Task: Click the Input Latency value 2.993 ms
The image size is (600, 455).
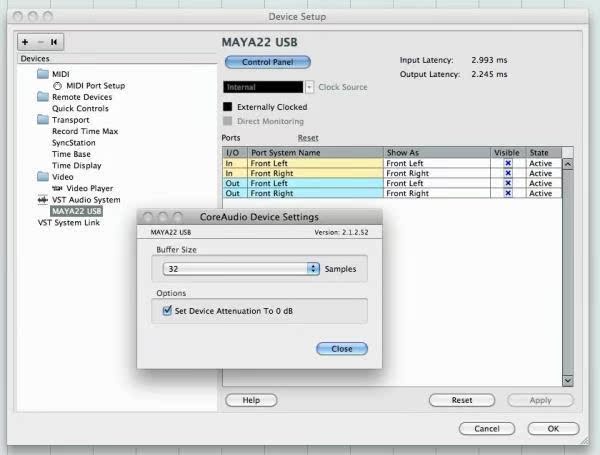Action: (489, 60)
